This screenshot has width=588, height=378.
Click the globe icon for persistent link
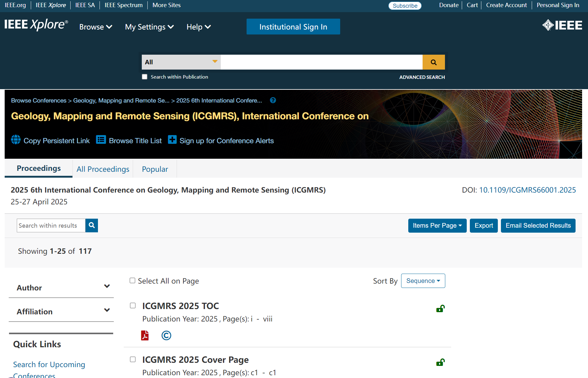tap(16, 140)
